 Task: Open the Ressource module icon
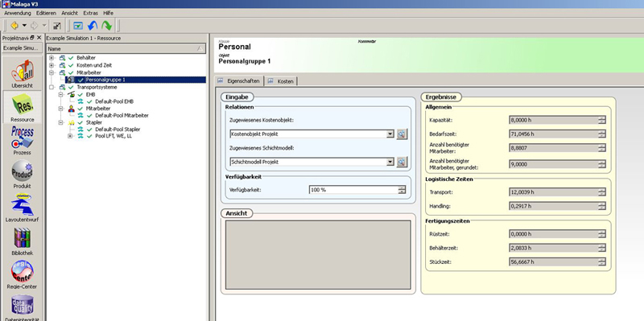coord(23,105)
